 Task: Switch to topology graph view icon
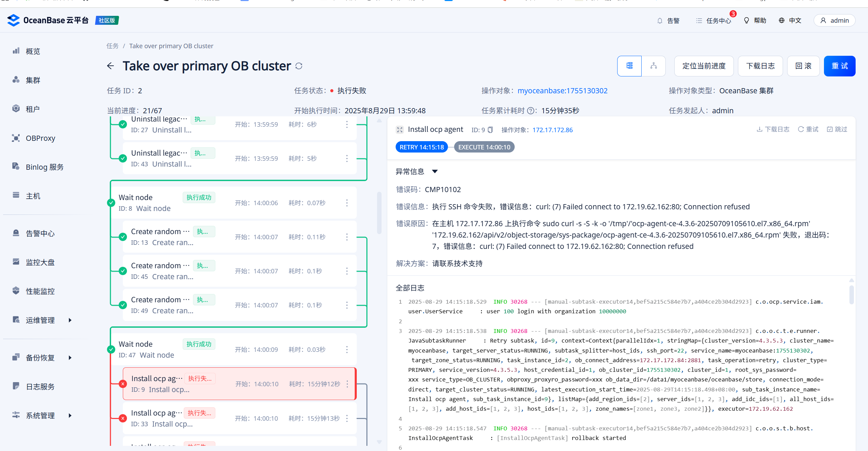[653, 66]
